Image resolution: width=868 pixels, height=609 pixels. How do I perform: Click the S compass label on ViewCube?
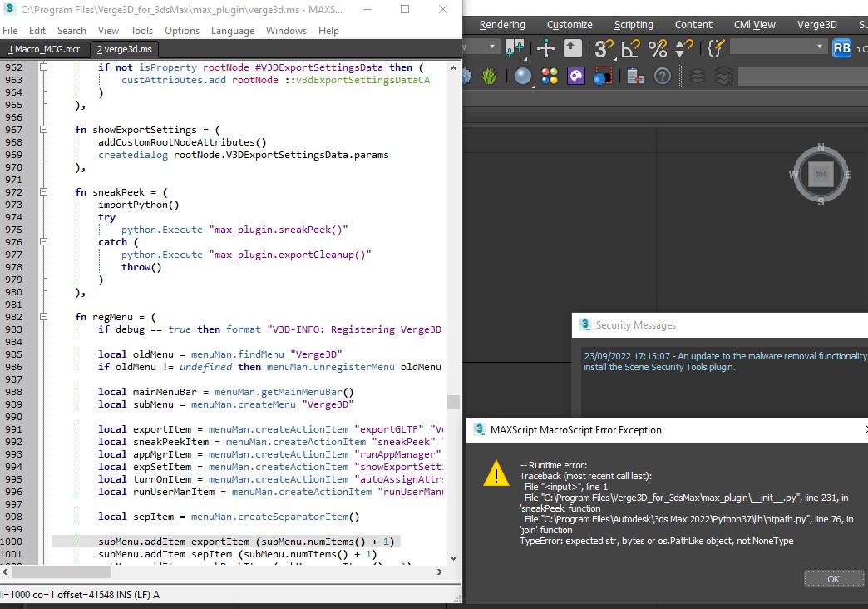(x=821, y=201)
